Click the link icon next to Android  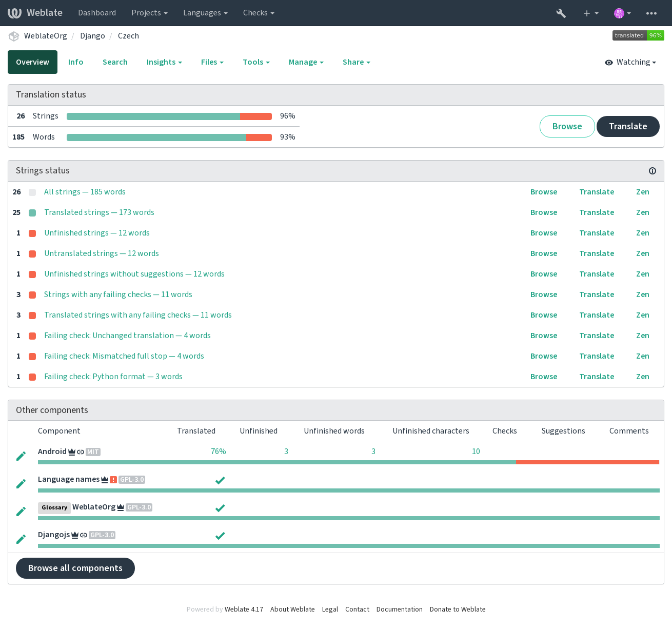point(81,452)
